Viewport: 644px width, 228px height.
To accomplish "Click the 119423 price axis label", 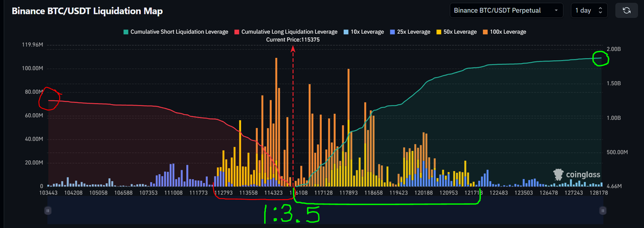I will (399, 192).
